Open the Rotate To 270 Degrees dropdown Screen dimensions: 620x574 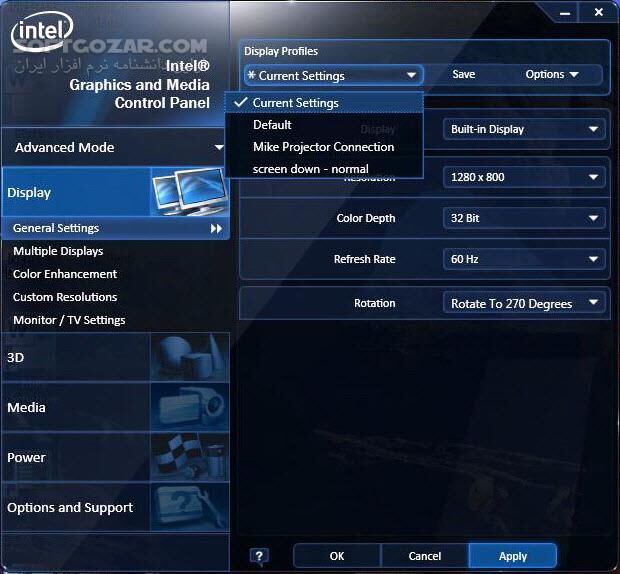point(524,303)
